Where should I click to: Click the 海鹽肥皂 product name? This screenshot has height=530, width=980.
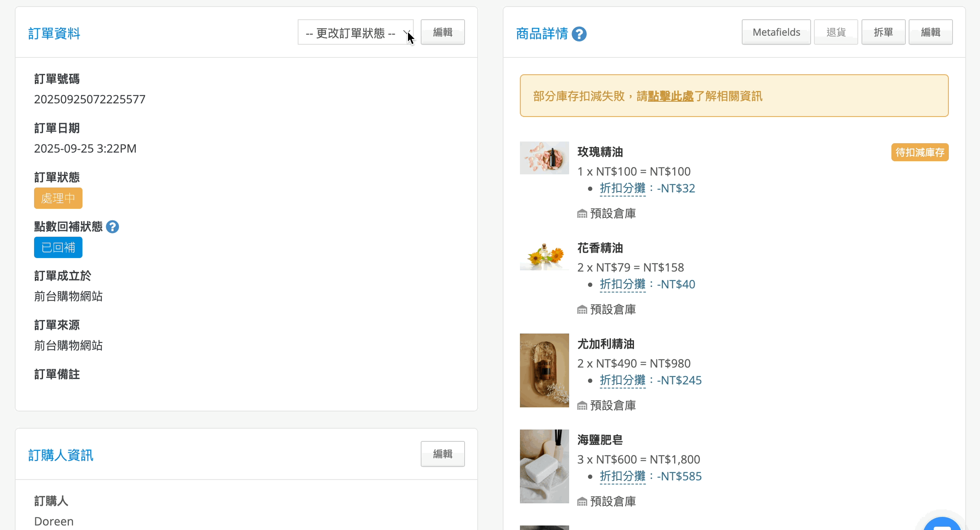(x=600, y=440)
